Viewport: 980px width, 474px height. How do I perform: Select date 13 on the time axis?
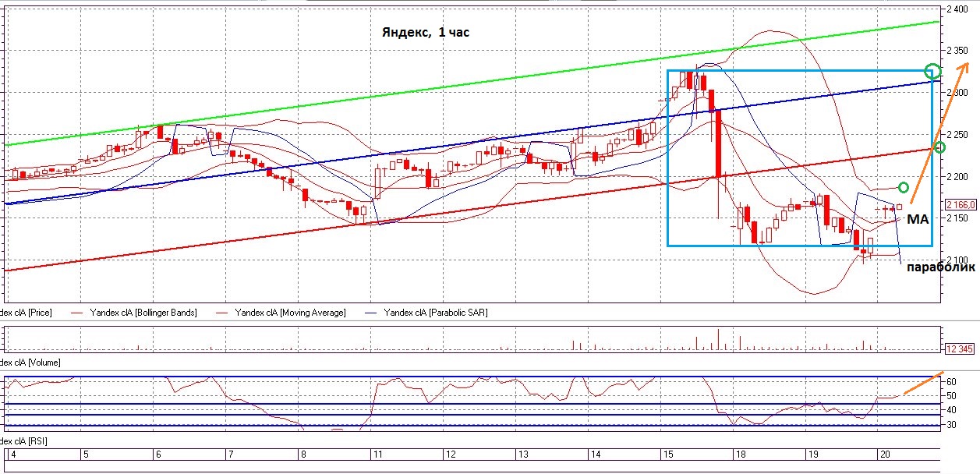(x=523, y=455)
